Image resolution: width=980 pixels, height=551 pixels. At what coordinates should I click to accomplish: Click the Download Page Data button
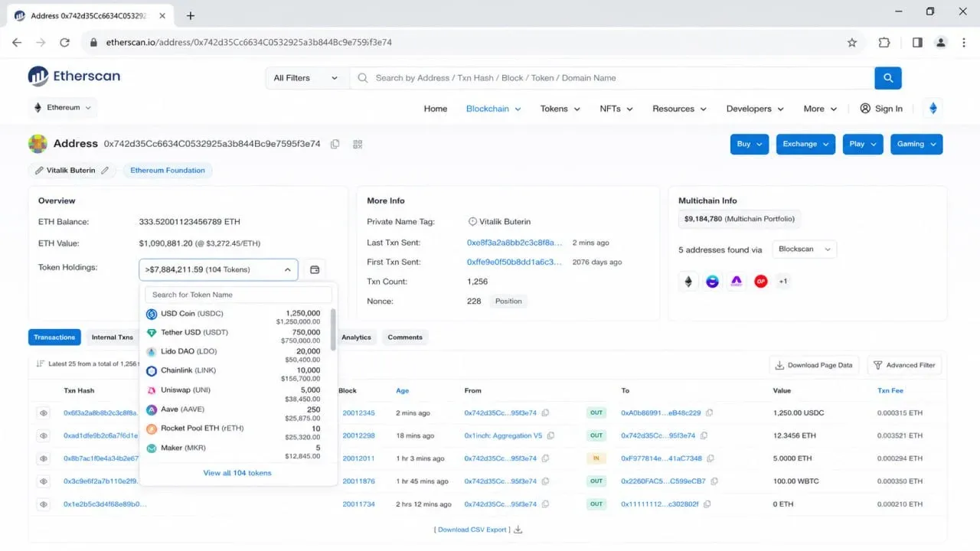[814, 365]
